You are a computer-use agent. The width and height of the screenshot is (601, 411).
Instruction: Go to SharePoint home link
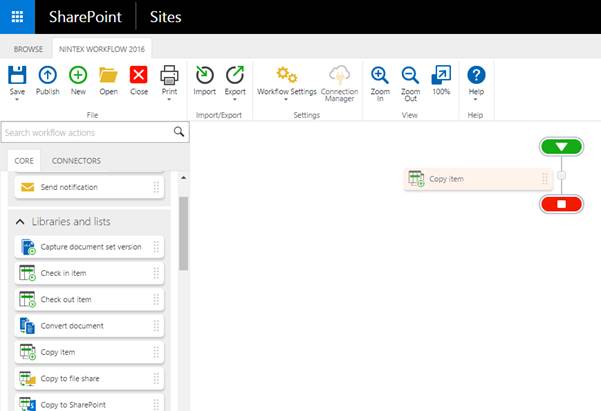tap(85, 17)
